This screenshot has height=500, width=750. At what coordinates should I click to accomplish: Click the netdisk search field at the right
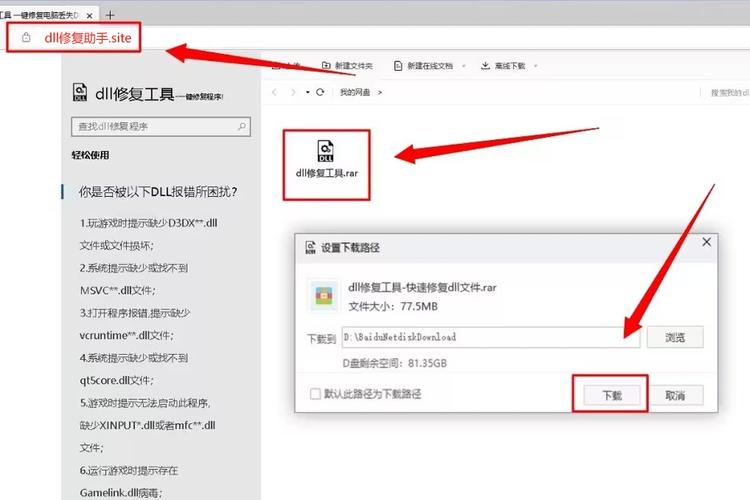(x=729, y=93)
